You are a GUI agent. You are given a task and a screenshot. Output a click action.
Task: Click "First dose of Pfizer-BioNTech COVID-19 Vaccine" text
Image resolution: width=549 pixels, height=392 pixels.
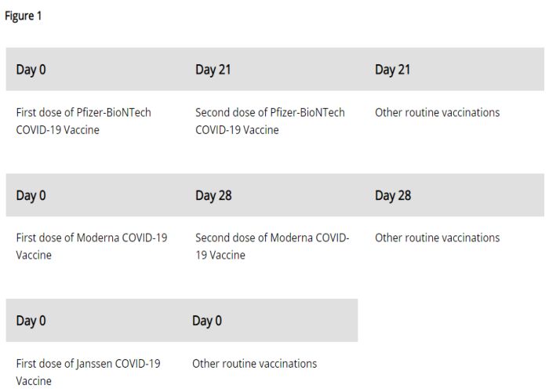coord(83,121)
